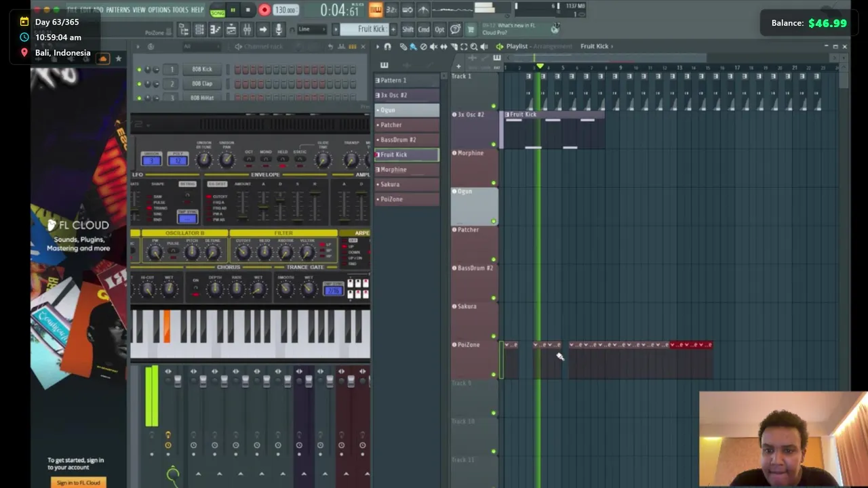The width and height of the screenshot is (868, 488).
Task: Open the Line snap dropdown
Action: coord(312,29)
